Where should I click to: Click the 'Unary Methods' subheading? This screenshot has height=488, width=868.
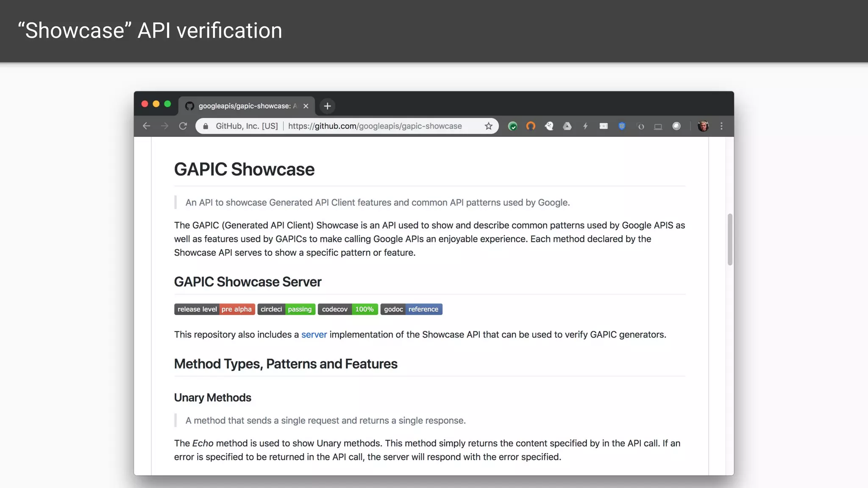[212, 398]
